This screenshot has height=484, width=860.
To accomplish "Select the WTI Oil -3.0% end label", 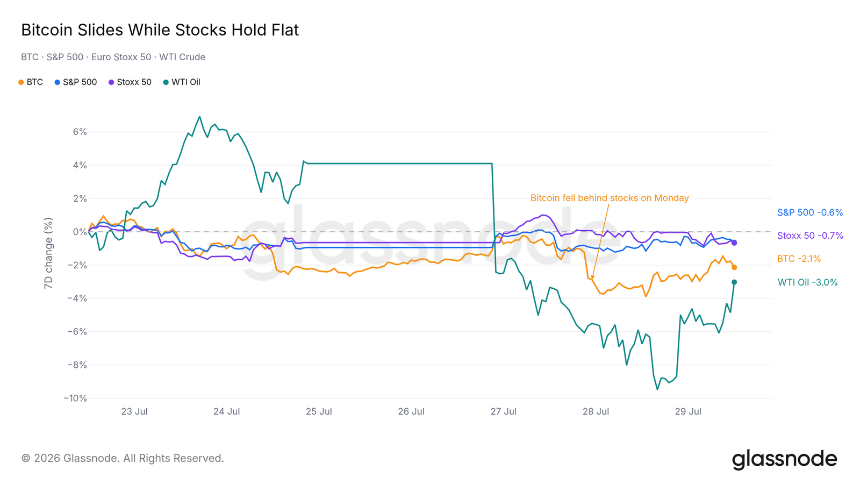I will click(807, 283).
